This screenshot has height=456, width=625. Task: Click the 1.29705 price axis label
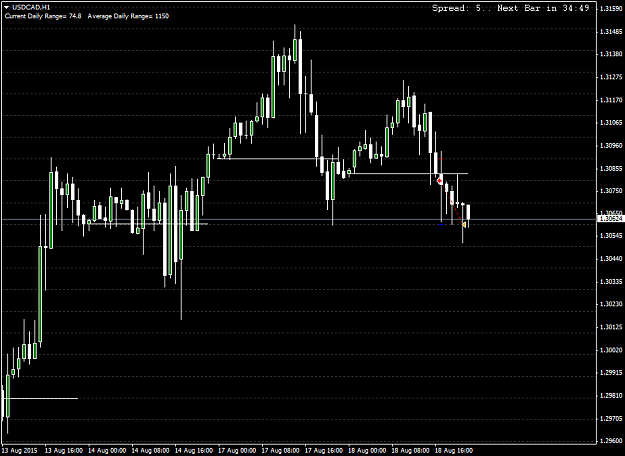[x=610, y=419]
